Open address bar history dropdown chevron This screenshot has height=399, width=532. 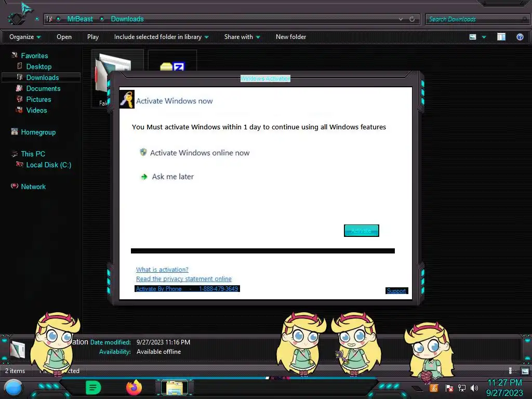point(401,19)
